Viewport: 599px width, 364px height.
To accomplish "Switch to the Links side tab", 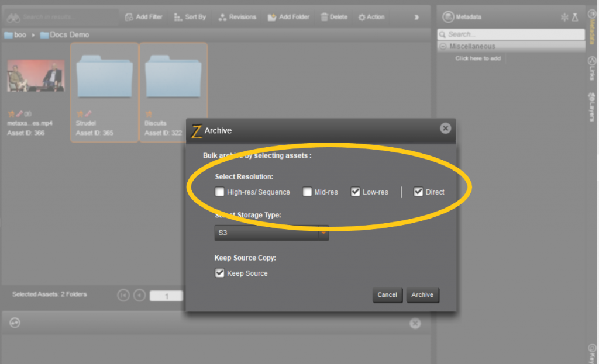I will [592, 68].
